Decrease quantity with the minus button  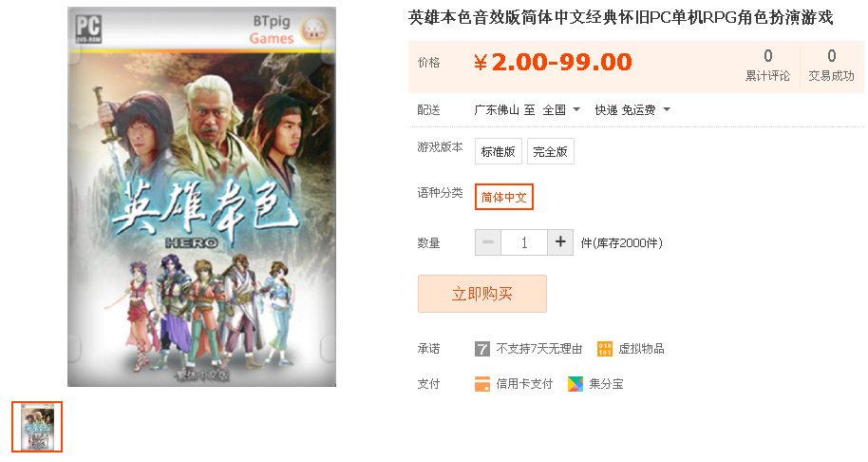[x=488, y=242]
